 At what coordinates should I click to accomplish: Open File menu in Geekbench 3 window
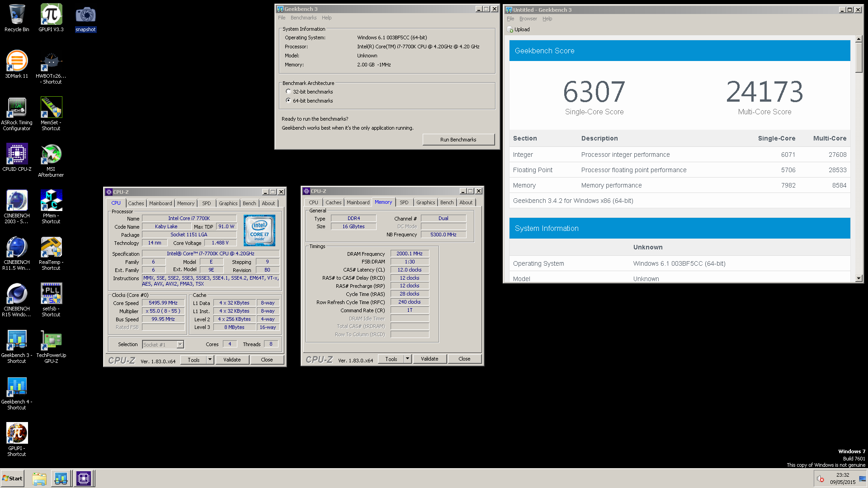(282, 18)
